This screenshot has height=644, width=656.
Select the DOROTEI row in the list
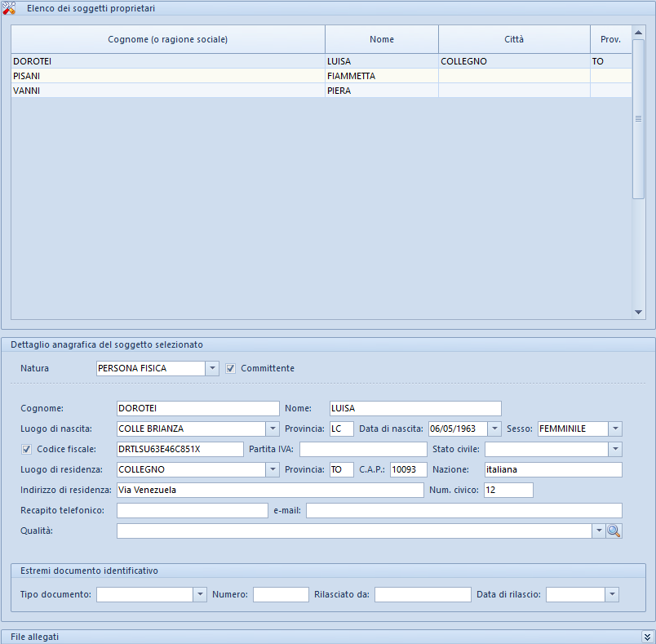(x=321, y=61)
